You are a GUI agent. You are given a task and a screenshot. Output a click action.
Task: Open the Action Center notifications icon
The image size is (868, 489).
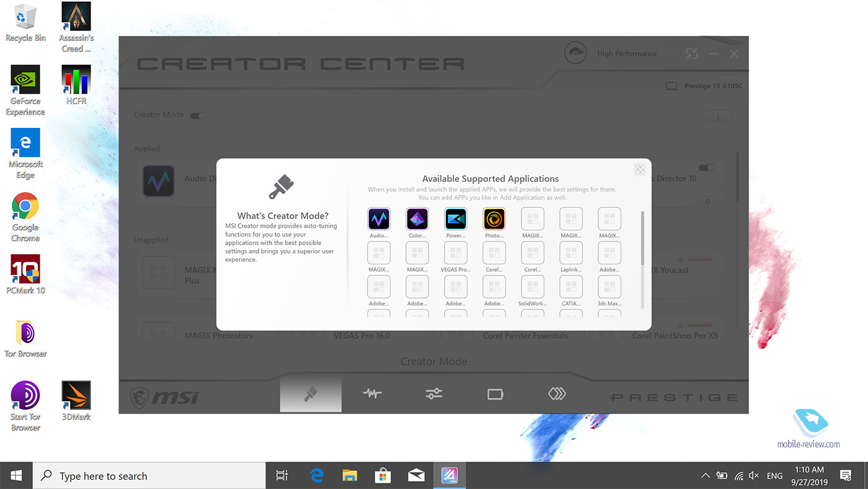(x=845, y=476)
